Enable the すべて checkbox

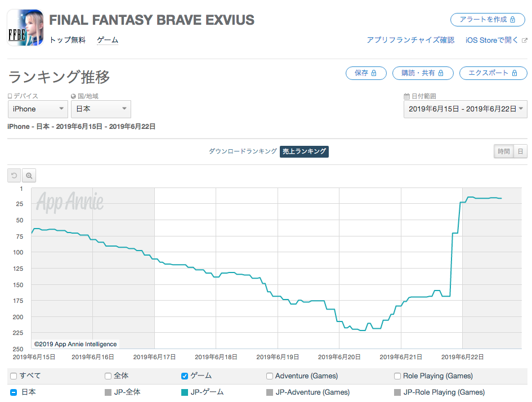pyautogui.click(x=14, y=376)
